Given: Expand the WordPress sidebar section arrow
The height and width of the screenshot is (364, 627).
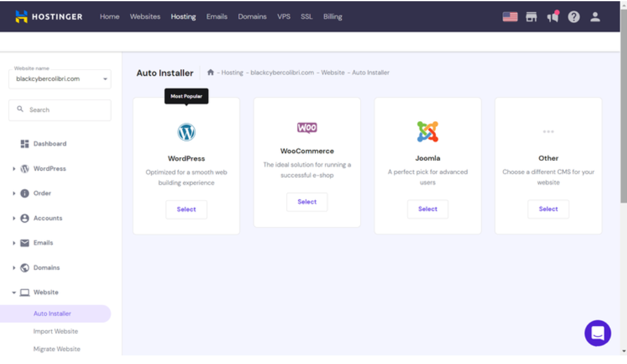Looking at the screenshot, I should pyautogui.click(x=14, y=169).
